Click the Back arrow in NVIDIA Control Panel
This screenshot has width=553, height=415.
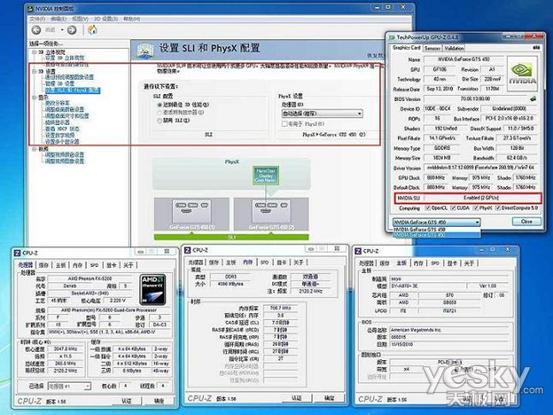tap(36, 30)
